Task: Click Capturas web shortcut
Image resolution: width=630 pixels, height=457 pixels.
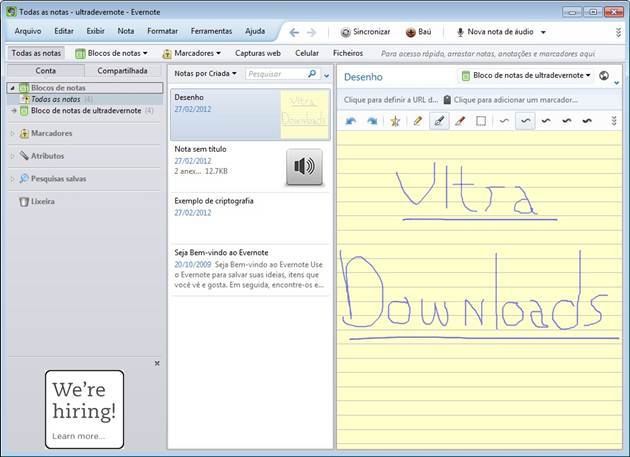Action: click(x=258, y=53)
